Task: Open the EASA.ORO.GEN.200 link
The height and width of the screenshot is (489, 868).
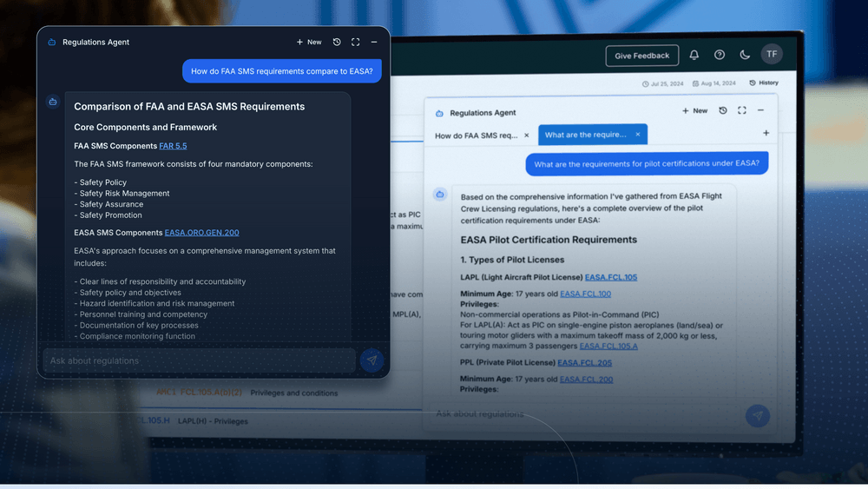Action: pos(201,233)
